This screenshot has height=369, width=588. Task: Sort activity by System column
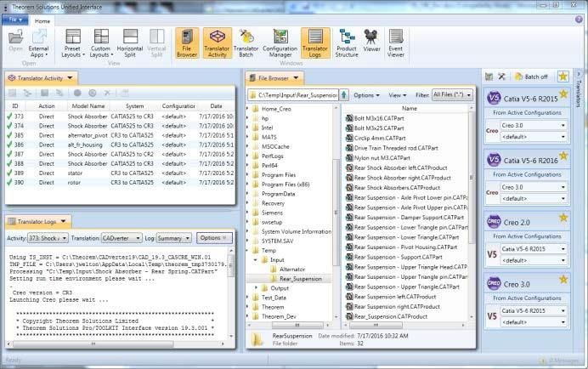point(134,106)
